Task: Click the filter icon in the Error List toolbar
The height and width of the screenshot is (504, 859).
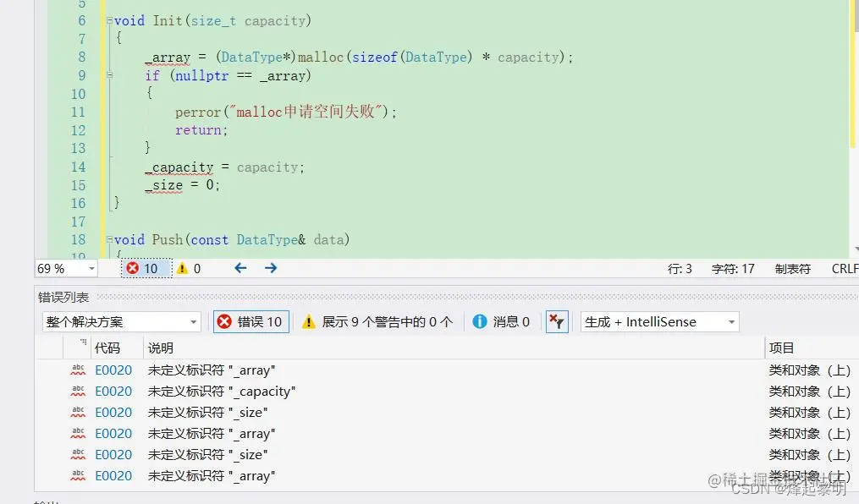Action: (557, 321)
